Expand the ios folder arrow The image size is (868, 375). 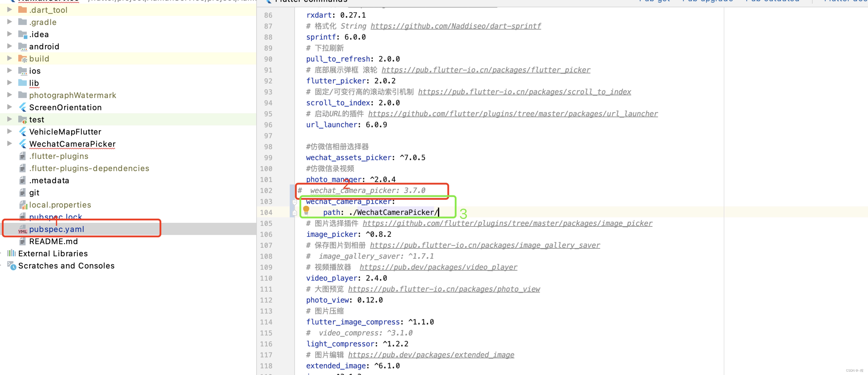[9, 70]
